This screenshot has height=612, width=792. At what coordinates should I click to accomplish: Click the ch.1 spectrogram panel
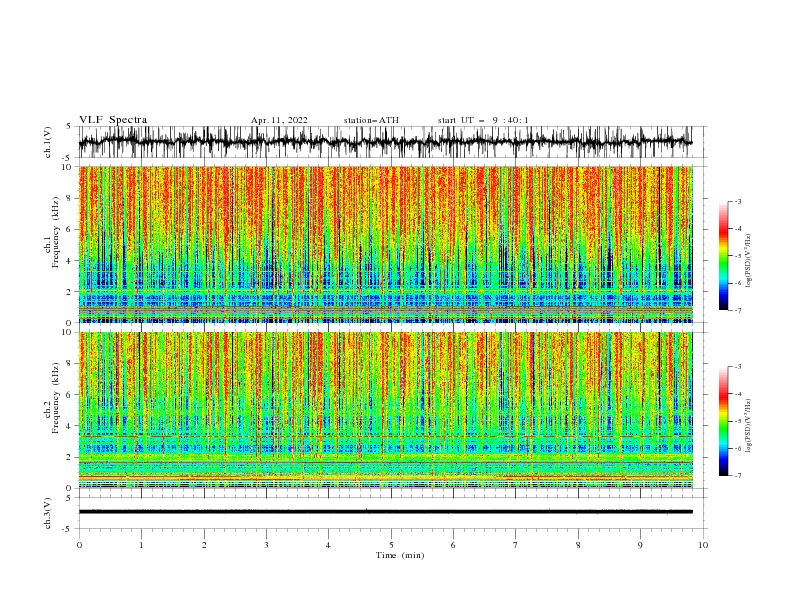[x=385, y=244]
